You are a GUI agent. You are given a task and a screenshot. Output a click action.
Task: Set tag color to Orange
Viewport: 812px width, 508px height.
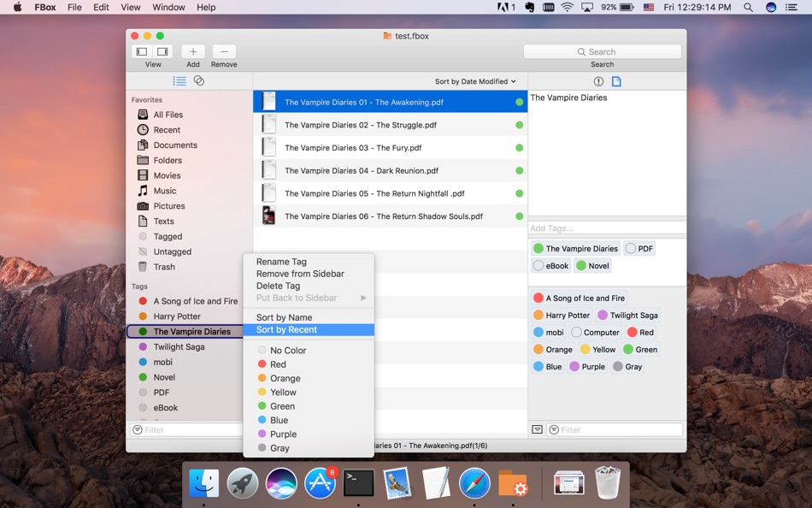[309, 378]
